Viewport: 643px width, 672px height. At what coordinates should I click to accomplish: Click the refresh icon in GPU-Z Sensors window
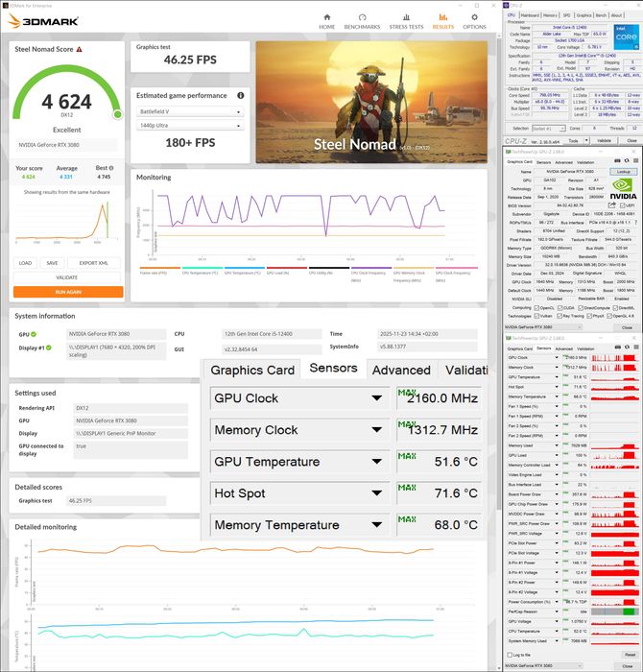coord(627,348)
